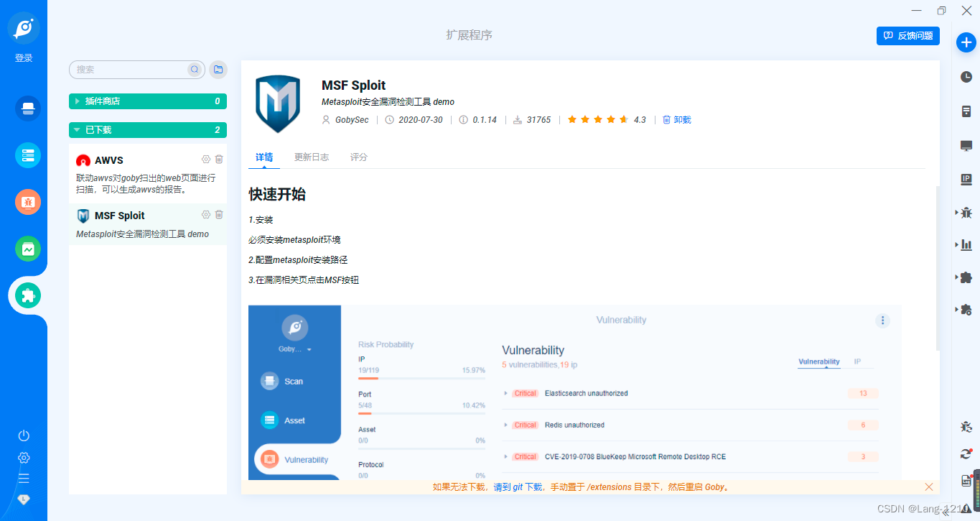Open the Vulnerability page in the left sidebar

click(28, 202)
